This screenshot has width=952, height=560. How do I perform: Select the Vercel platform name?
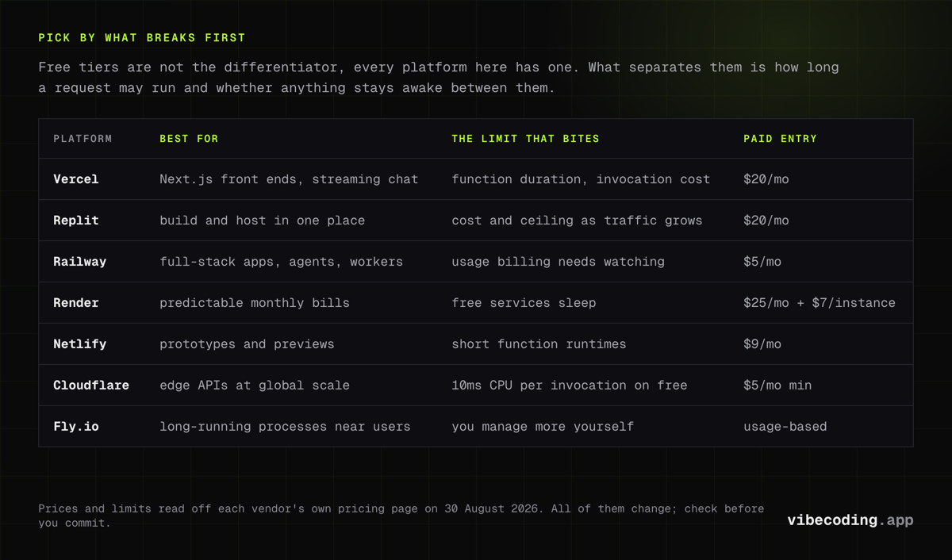coord(76,179)
